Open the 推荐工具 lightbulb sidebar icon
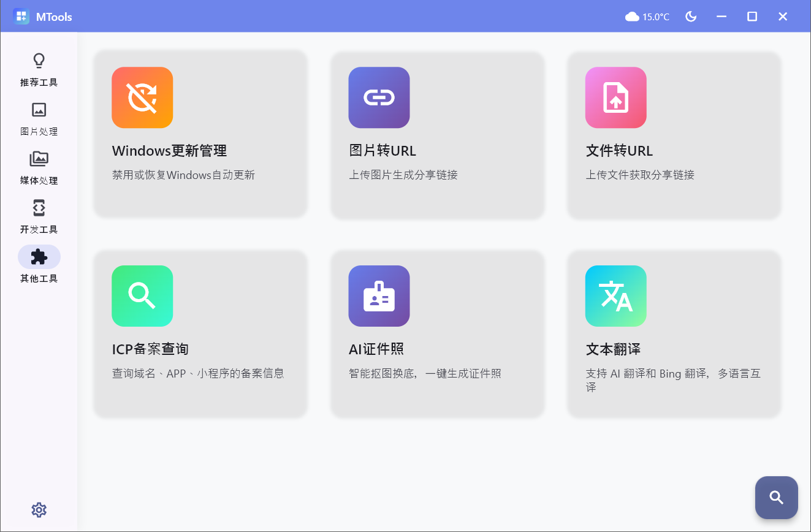811x532 pixels. tap(39, 60)
